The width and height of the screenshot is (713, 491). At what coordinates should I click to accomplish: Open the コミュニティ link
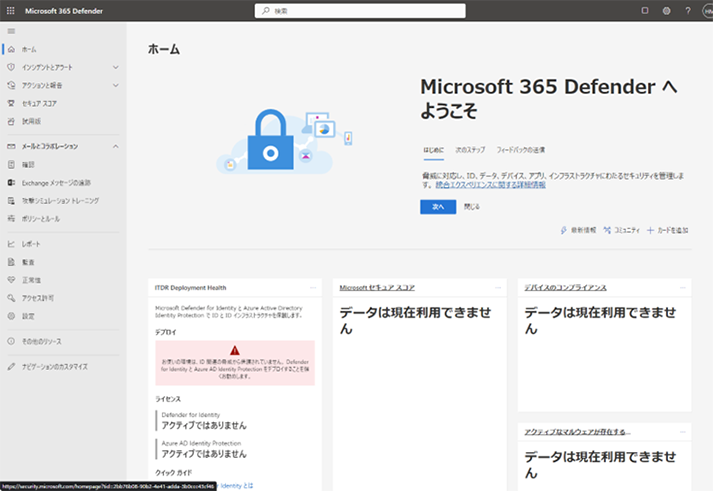coord(621,230)
